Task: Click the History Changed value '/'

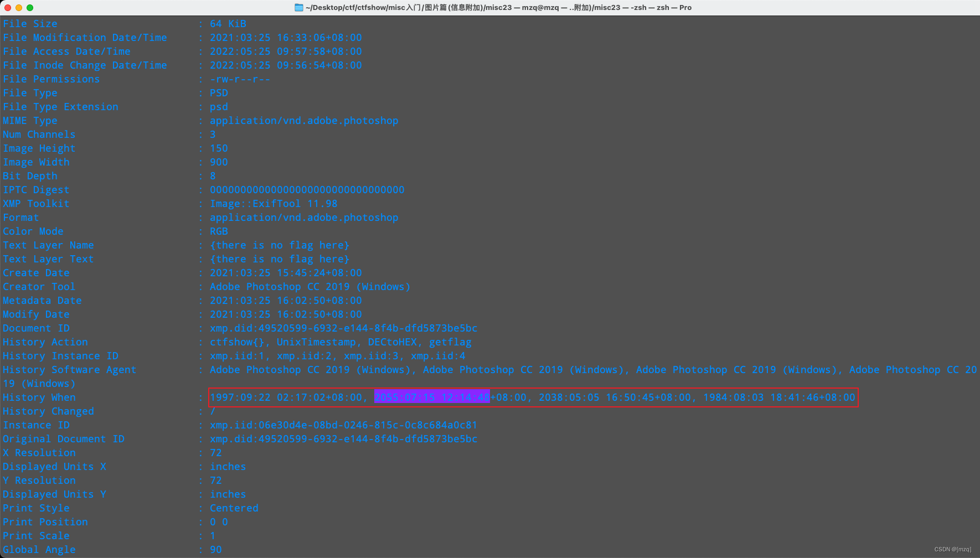Action: click(213, 411)
